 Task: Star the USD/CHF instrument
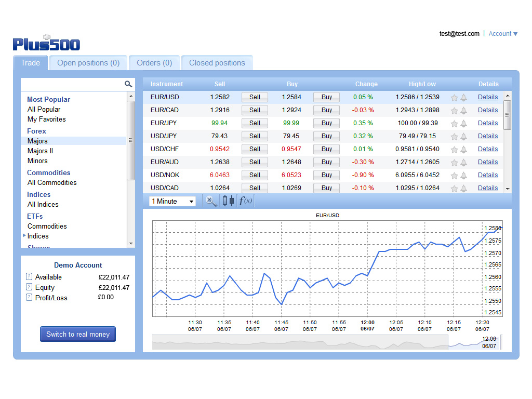[454, 150]
